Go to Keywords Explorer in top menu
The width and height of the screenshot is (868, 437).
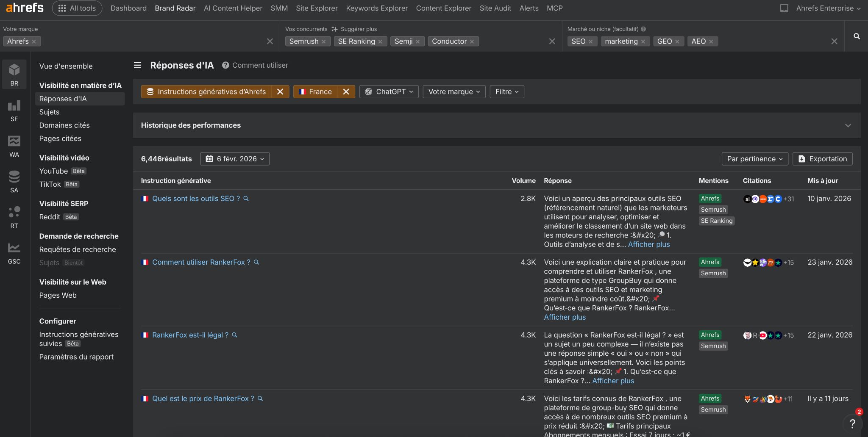point(376,8)
